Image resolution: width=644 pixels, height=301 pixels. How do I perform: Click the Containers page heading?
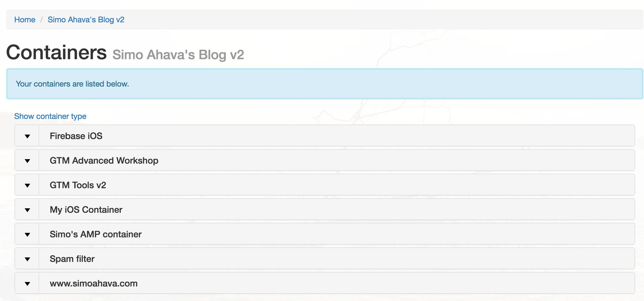pyautogui.click(x=56, y=52)
